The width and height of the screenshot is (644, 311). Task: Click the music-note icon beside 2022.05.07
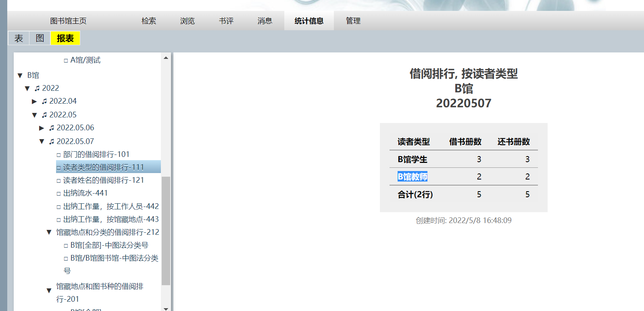[52, 142]
